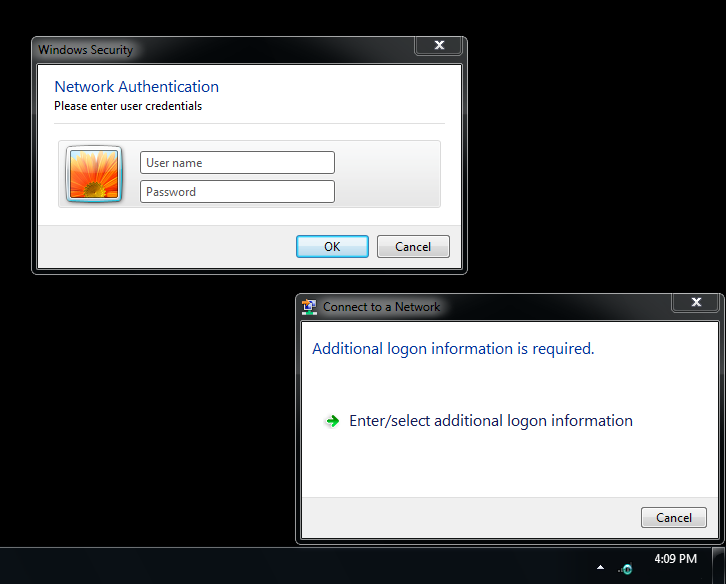726x584 pixels.
Task: Cancel the Connect to a Network dialog
Action: (x=673, y=518)
